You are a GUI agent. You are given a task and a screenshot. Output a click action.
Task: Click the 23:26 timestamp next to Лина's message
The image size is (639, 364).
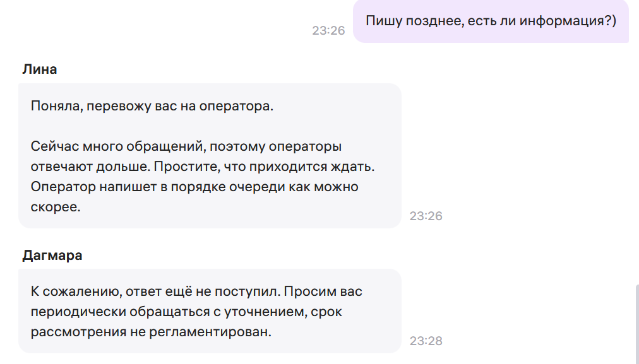pos(426,216)
